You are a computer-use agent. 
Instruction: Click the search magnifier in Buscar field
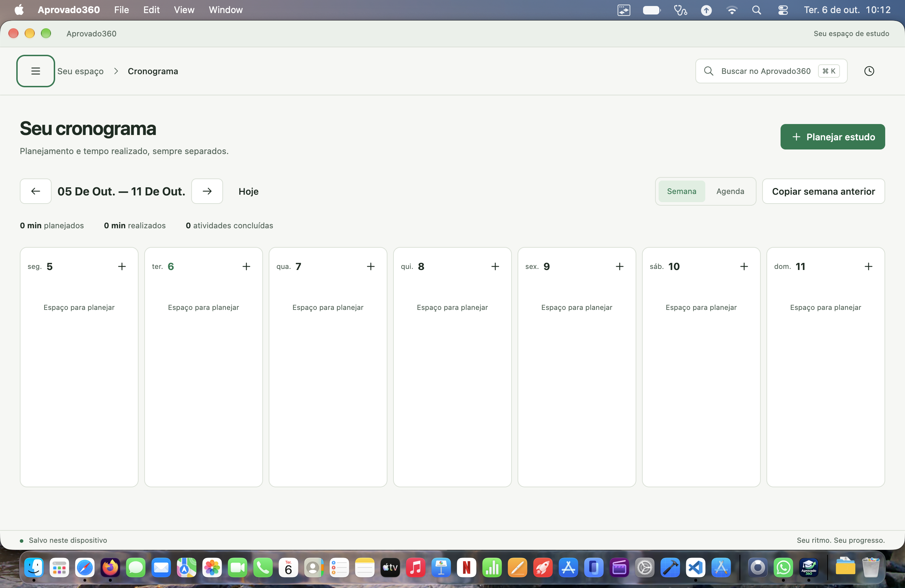pyautogui.click(x=708, y=71)
